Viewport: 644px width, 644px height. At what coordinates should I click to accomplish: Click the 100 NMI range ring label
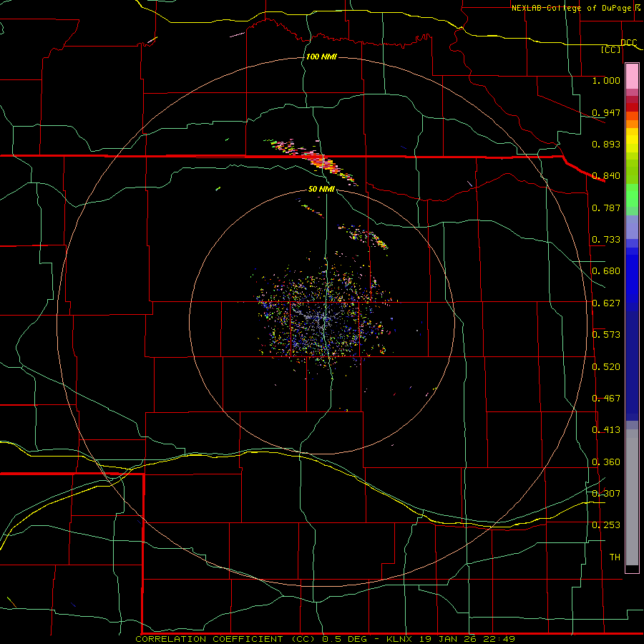pyautogui.click(x=321, y=57)
